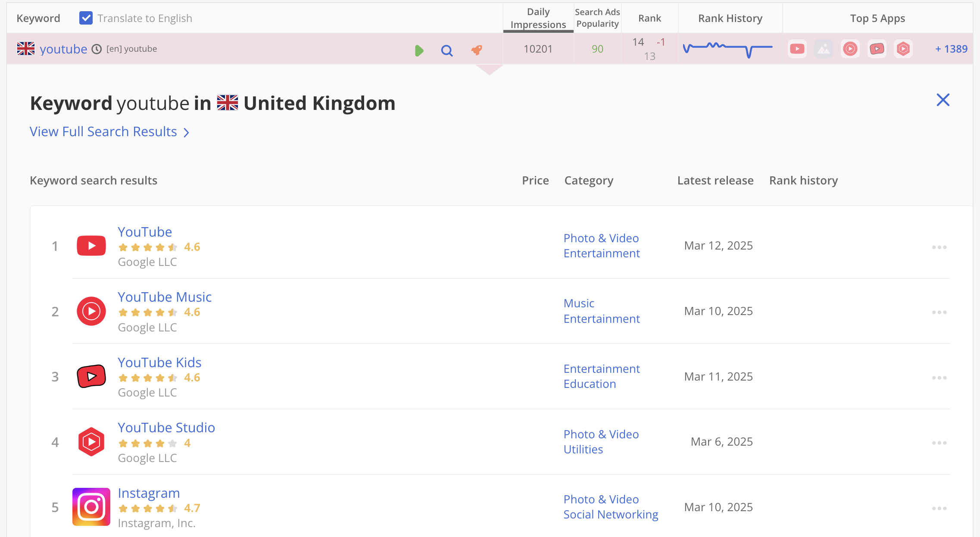Uncheck the Translate to English checkbox
The height and width of the screenshot is (537, 980).
click(86, 18)
